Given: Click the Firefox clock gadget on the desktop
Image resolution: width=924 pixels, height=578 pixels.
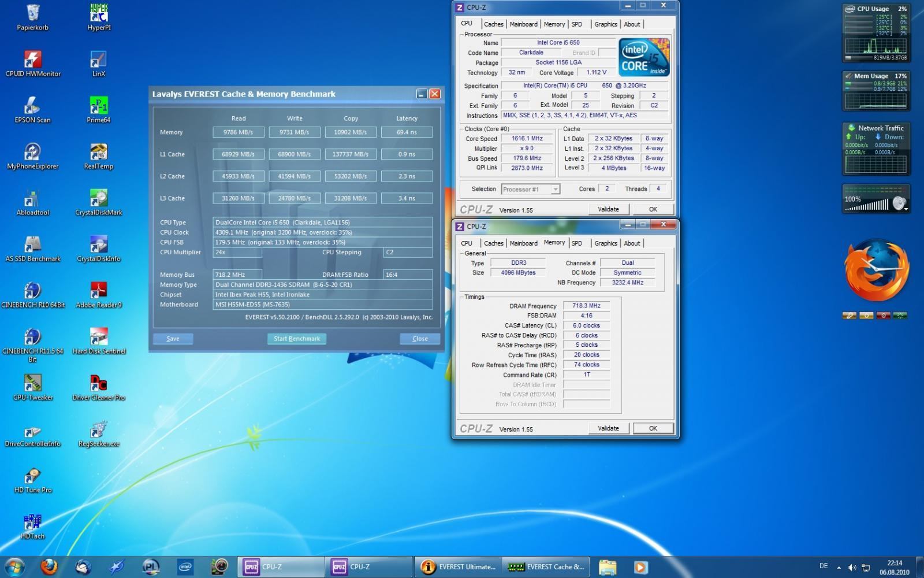Looking at the screenshot, I should click(x=876, y=270).
